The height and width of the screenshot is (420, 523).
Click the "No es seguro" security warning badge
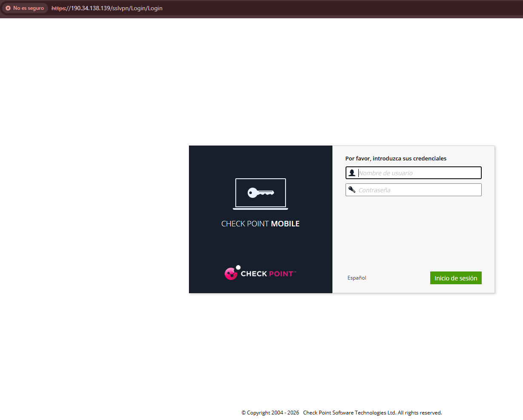pos(25,8)
